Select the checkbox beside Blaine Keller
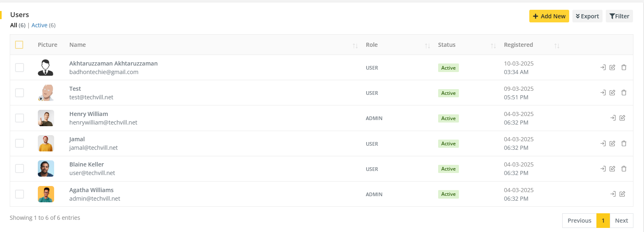Viewport: 644px width, 232px height. pyautogui.click(x=20, y=169)
